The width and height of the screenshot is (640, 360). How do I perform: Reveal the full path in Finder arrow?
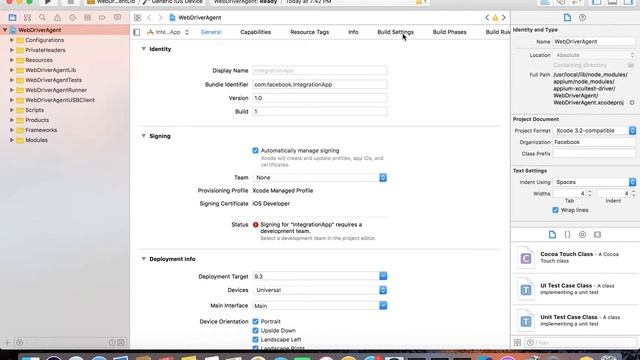pyautogui.click(x=632, y=103)
